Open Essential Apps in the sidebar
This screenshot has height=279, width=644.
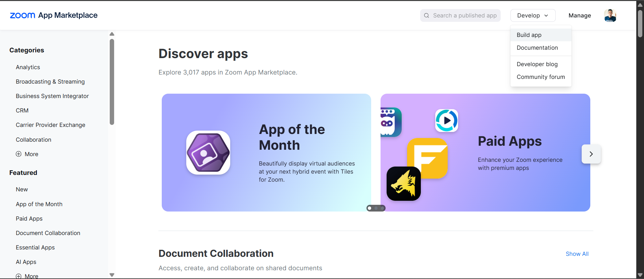click(35, 247)
